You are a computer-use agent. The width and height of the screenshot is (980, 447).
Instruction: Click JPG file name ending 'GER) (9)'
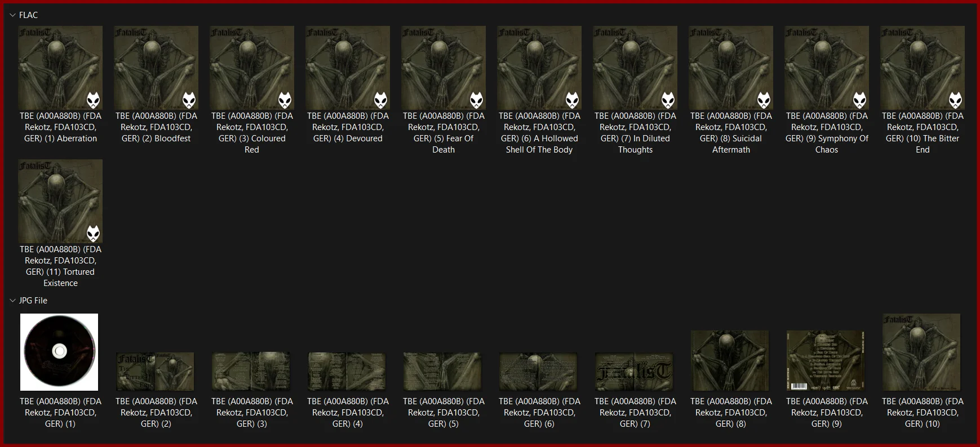(x=827, y=413)
